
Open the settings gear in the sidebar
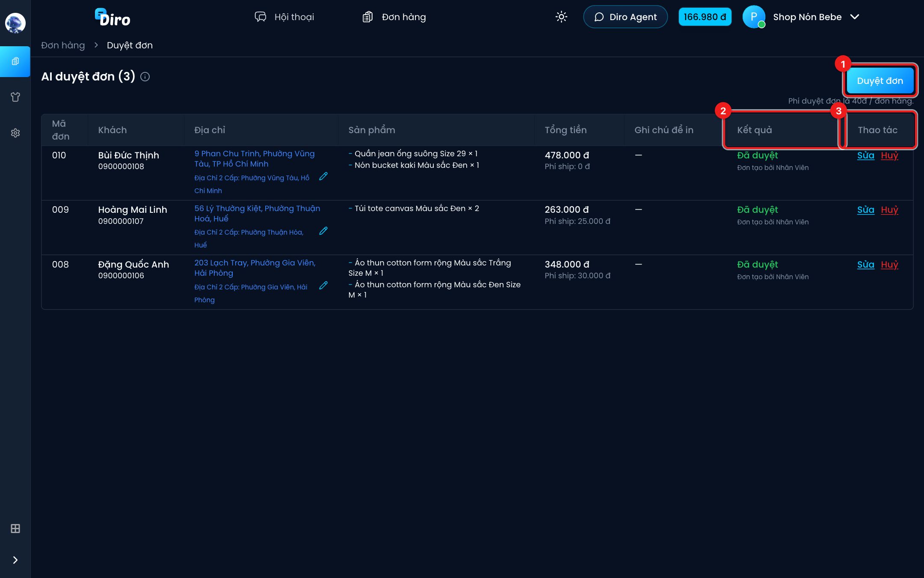click(x=15, y=133)
